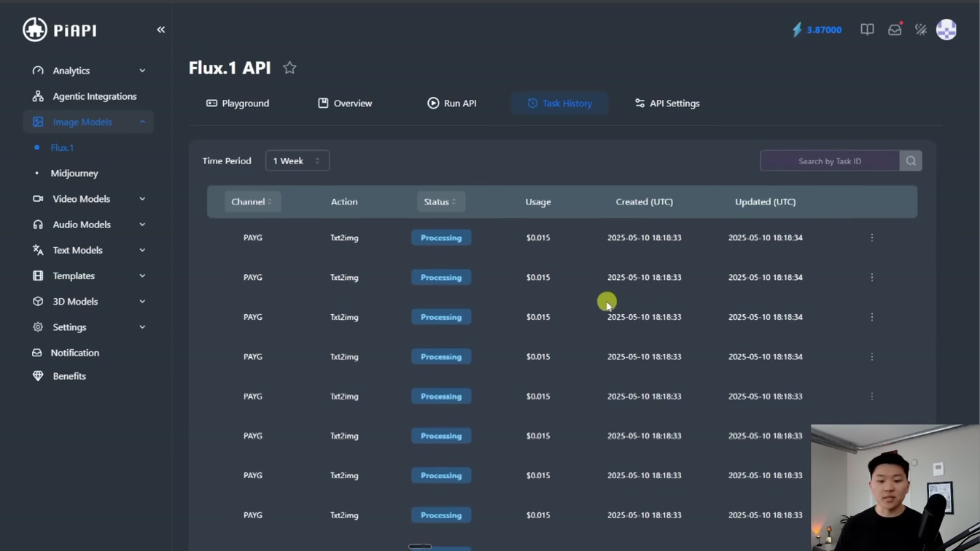The height and width of the screenshot is (551, 980).
Task: Select Flux.1 in the sidebar
Action: 62,147
